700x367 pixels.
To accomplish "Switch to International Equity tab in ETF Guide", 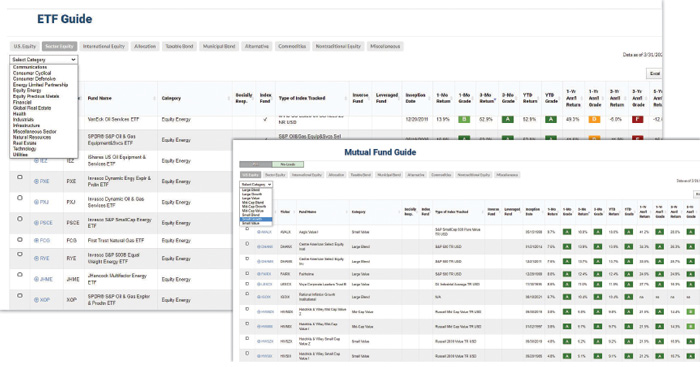I will pos(104,46).
